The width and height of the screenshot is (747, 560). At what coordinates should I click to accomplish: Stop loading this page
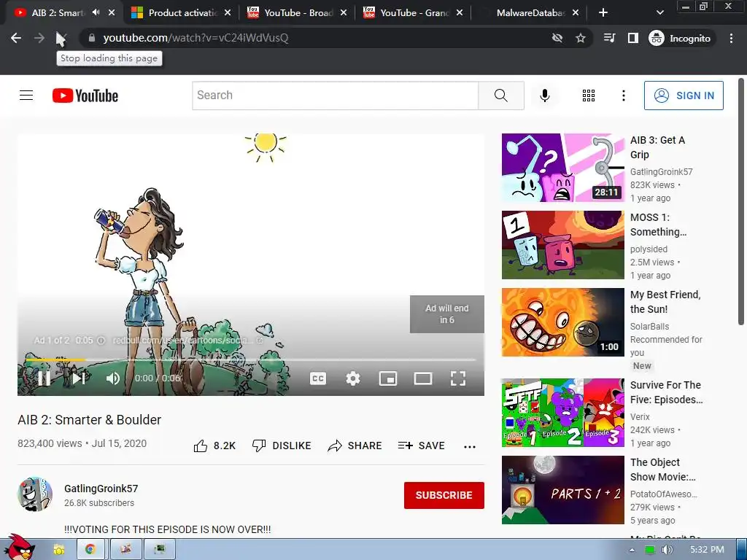pyautogui.click(x=62, y=38)
